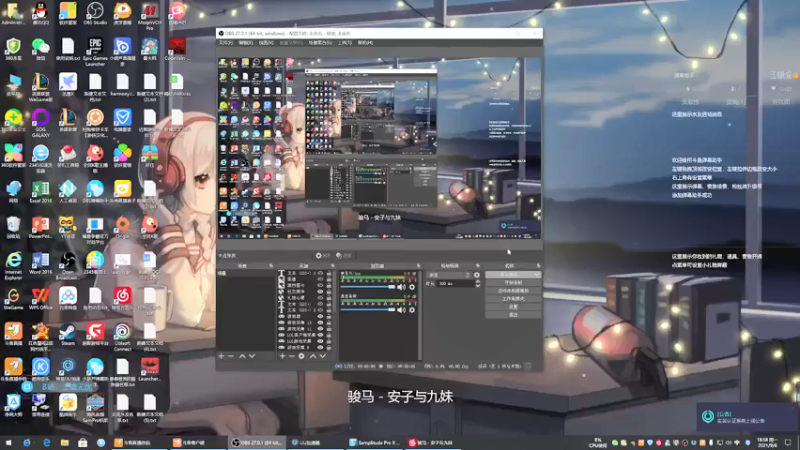The image size is (800, 450).
Task: Move scene down with the down arrow
Action: [252, 356]
